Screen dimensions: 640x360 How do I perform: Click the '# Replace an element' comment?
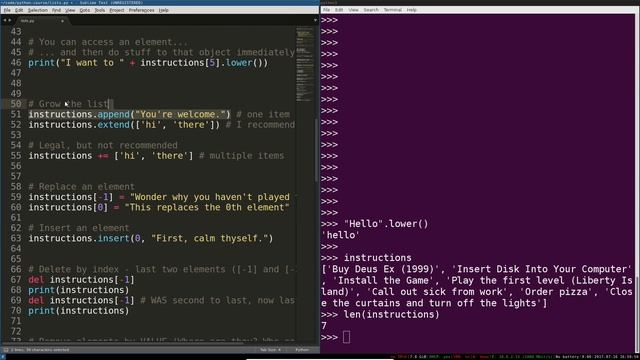[82, 187]
